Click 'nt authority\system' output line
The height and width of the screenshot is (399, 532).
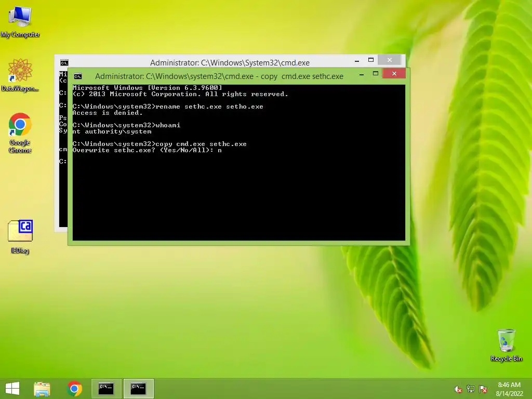pyautogui.click(x=112, y=131)
